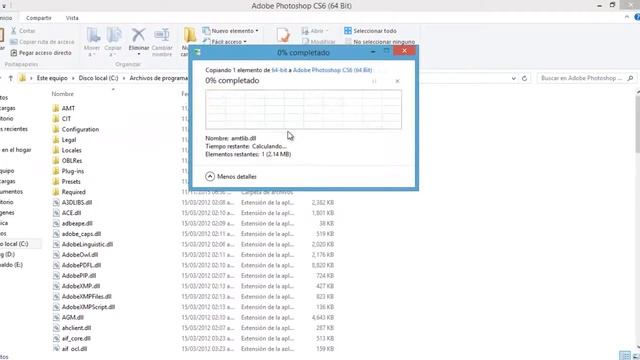Screen dimensions: 640x360
Task: Click the 64-bit source link in copy dialog
Action: [279, 70]
